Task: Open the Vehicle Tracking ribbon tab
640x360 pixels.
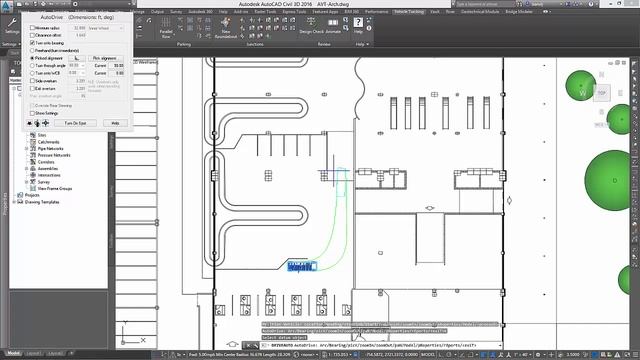Action: (x=409, y=12)
